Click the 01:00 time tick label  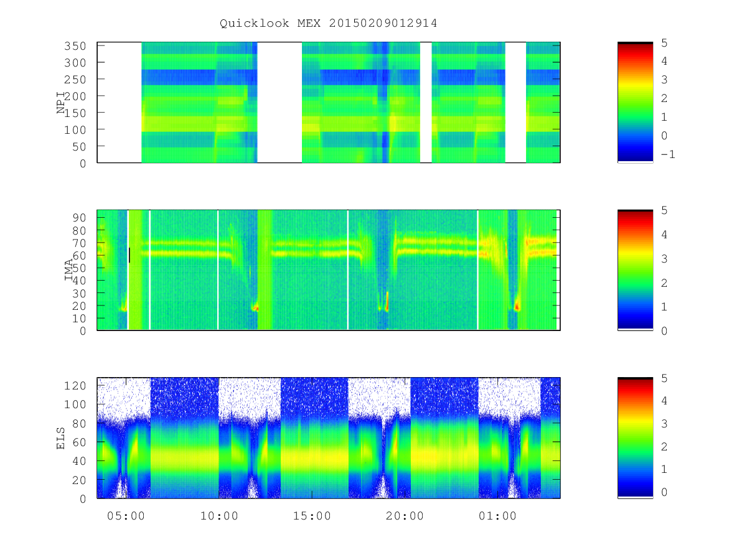tap(497, 516)
